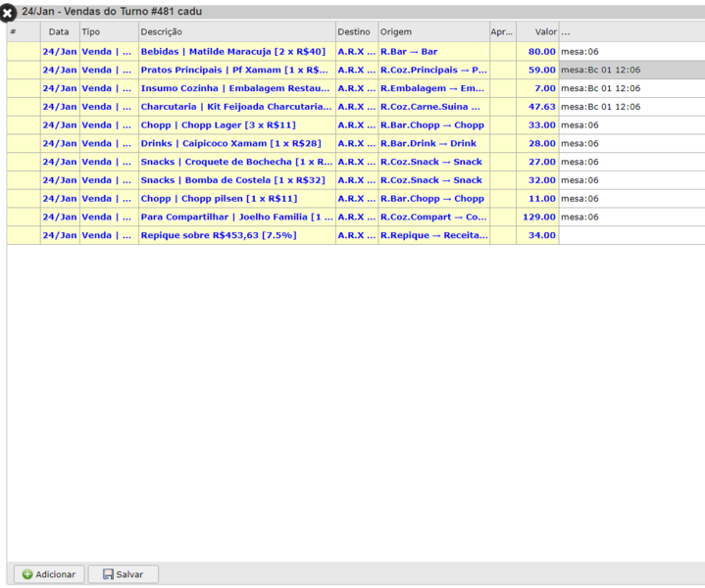Image resolution: width=705 pixels, height=588 pixels.
Task: Select 'Bebidas | Matilde Maracuja [2 x R$40]' row
Action: pos(356,52)
